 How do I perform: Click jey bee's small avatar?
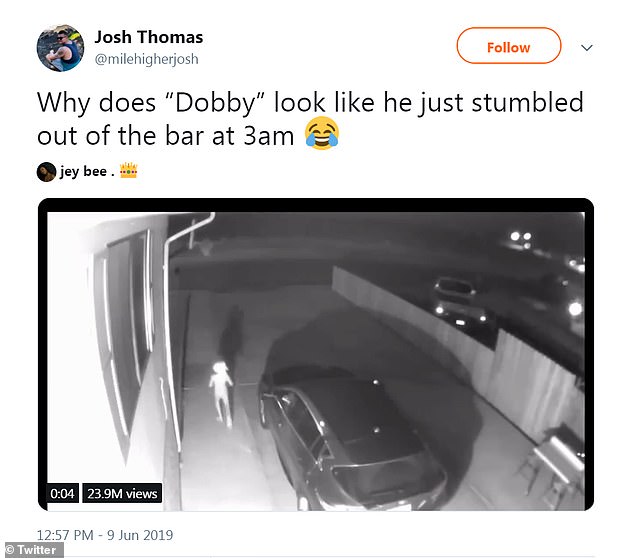click(46, 172)
